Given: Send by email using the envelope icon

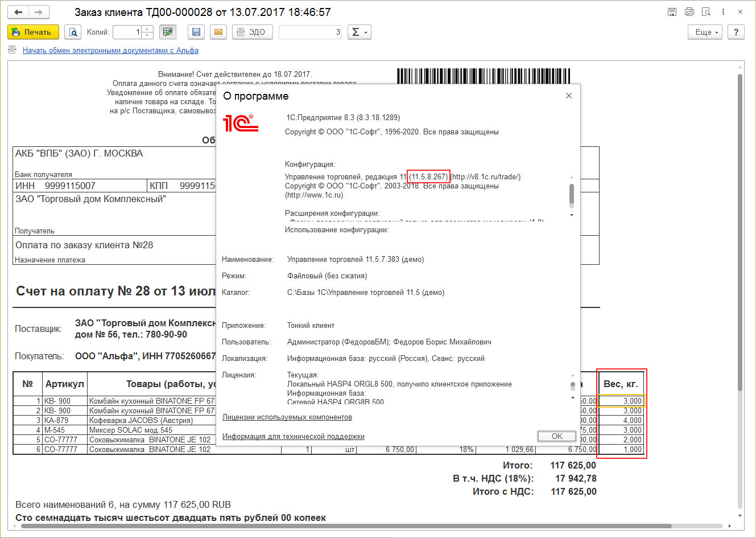Looking at the screenshot, I should coord(218,32).
